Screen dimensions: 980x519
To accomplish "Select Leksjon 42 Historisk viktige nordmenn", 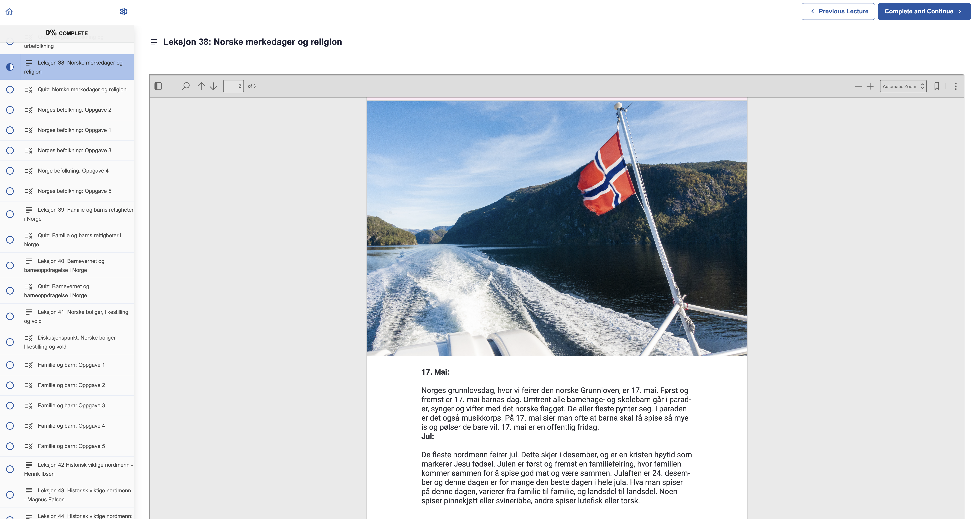I will pyautogui.click(x=78, y=470).
